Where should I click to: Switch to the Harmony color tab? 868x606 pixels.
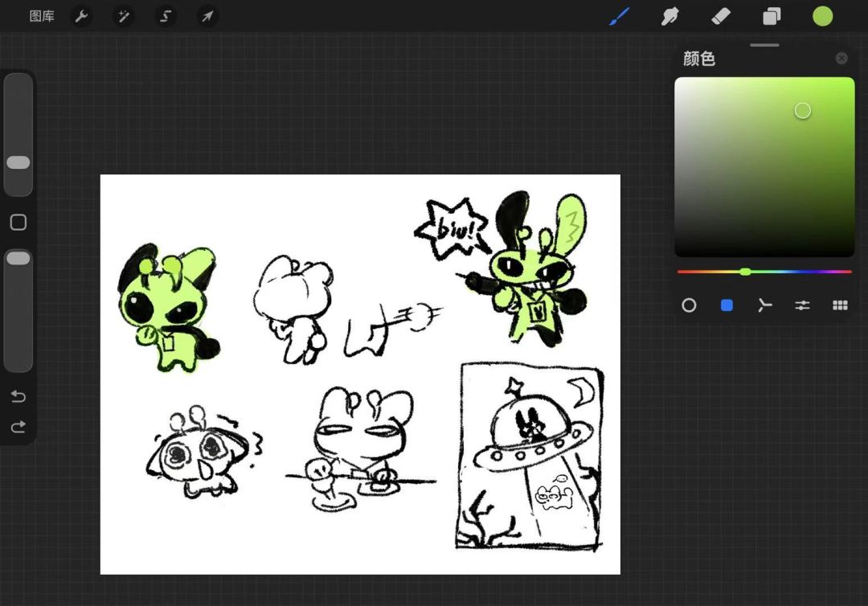(764, 305)
